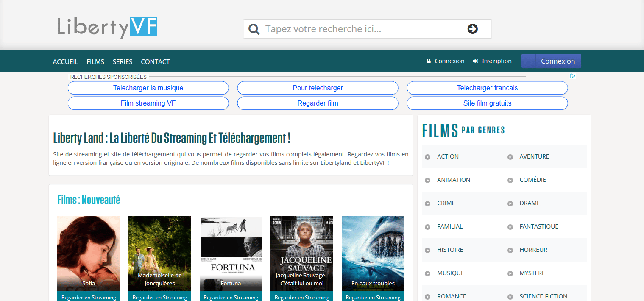Viewport: 644px width, 301px height.
Task: Click the play bullet icon next to AVENTURE
Action: [510, 157]
